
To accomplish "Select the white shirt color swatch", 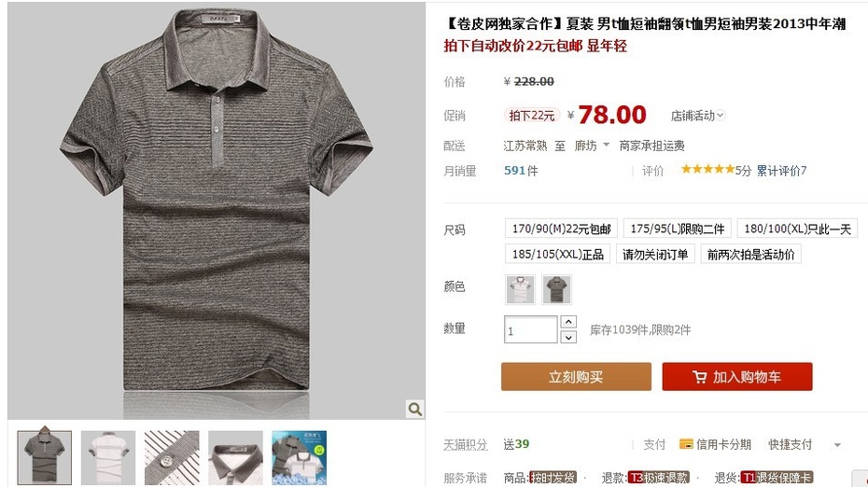I will [x=521, y=289].
